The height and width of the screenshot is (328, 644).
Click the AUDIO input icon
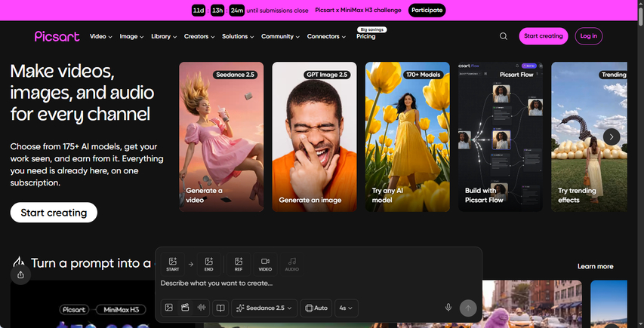coord(291,265)
